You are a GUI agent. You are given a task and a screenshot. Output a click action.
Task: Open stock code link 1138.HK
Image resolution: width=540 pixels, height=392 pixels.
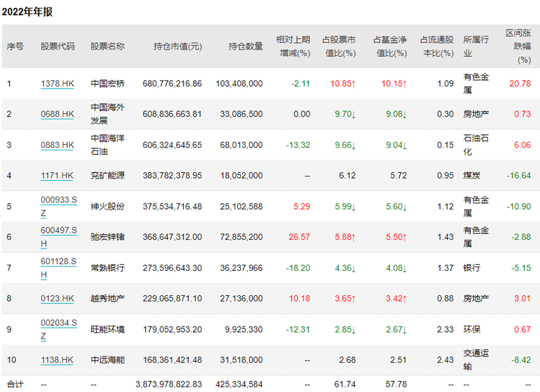click(57, 360)
